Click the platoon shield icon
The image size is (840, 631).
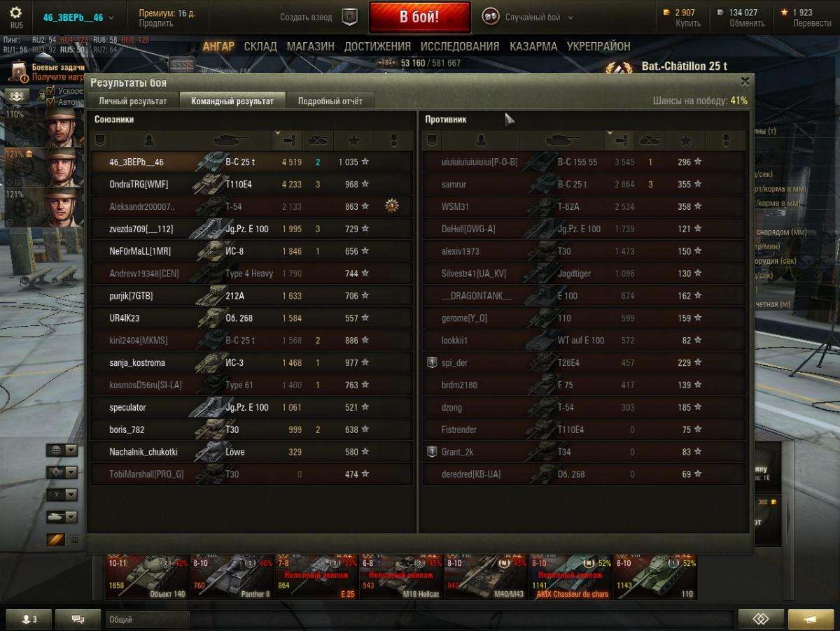click(349, 17)
